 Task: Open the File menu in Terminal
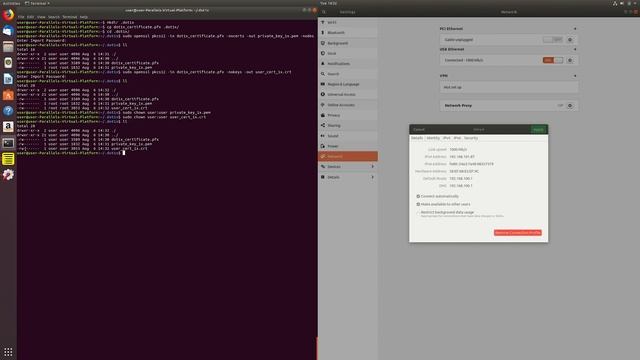click(21, 17)
